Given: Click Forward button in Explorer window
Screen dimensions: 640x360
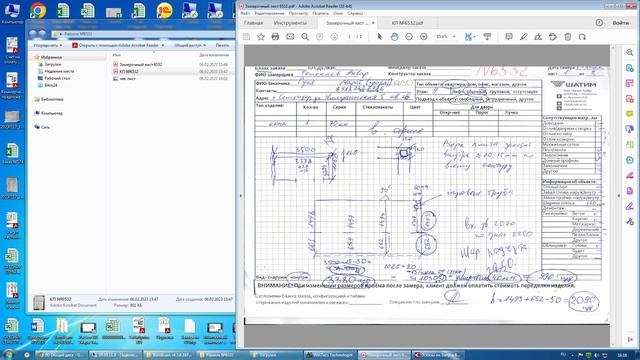Looking at the screenshot, I should pos(42,34).
